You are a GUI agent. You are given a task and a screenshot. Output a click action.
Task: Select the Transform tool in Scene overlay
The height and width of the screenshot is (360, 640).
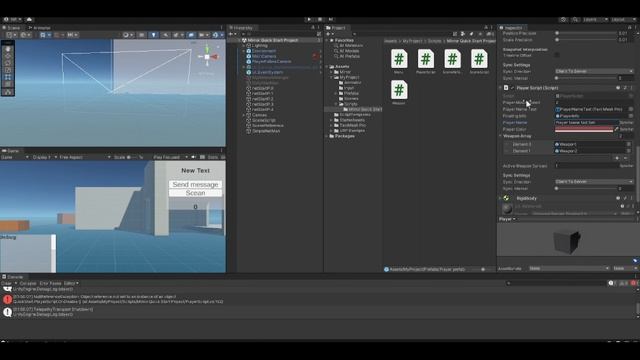click(8, 84)
